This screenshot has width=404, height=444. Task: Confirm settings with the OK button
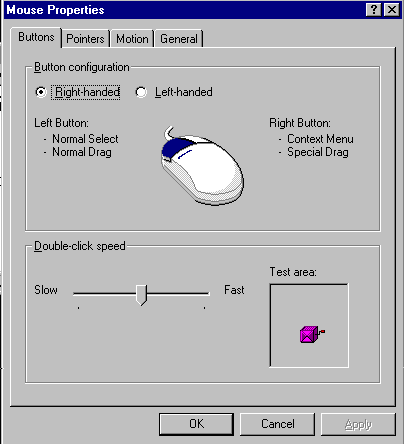(196, 424)
